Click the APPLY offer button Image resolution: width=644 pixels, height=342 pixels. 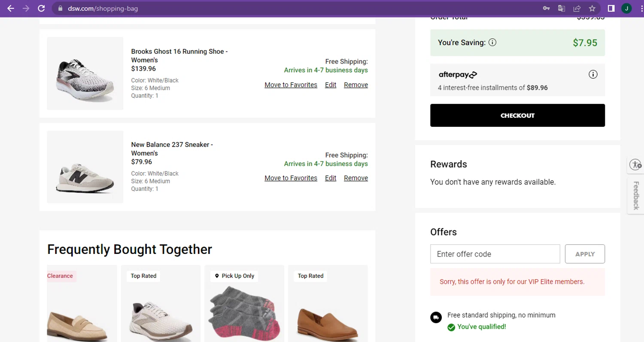point(585,254)
